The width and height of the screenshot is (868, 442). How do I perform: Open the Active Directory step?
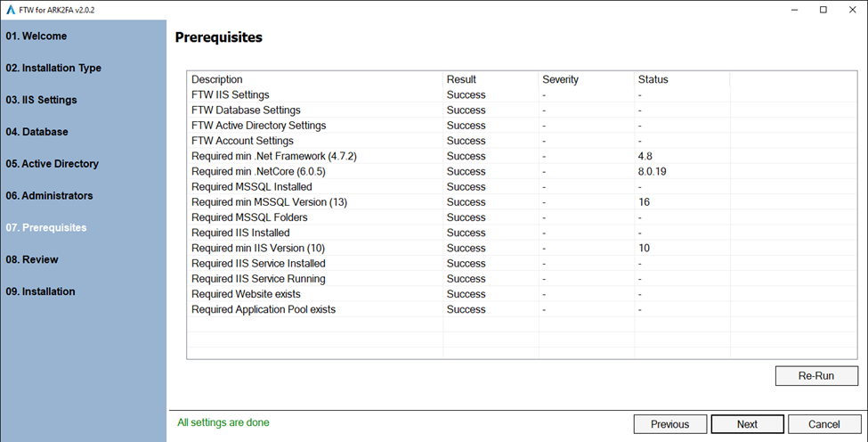(x=53, y=164)
